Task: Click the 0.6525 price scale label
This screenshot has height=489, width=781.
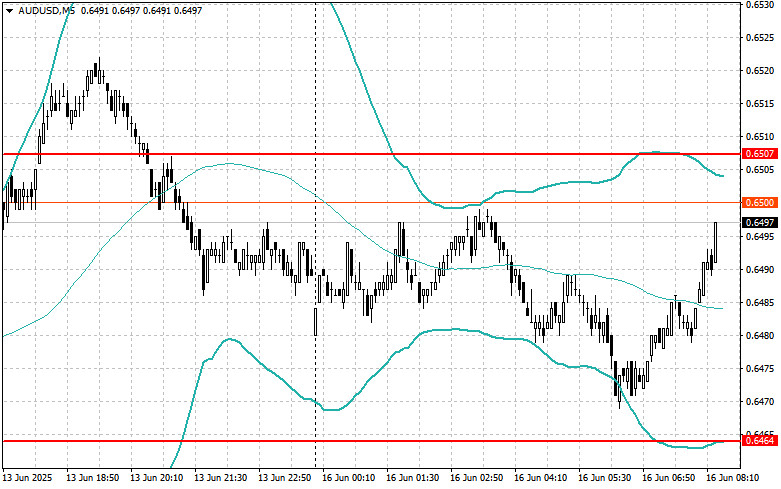Action: point(761,37)
